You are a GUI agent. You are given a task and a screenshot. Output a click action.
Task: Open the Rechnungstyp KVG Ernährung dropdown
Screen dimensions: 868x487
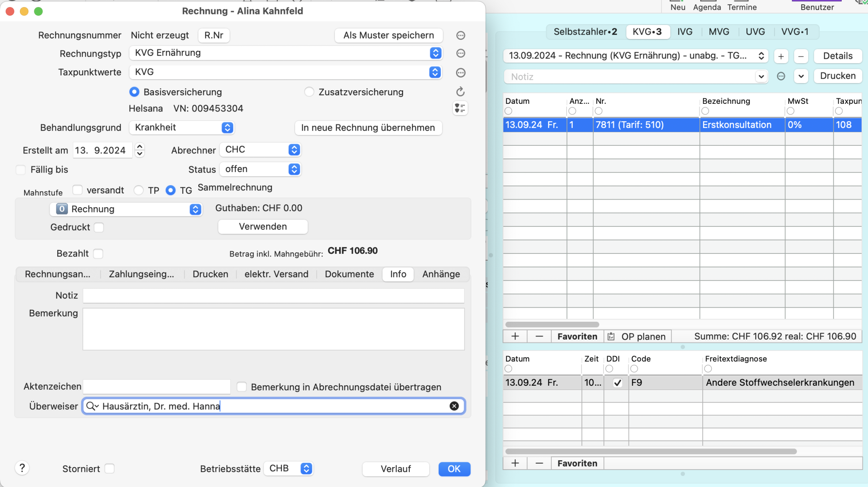coord(286,53)
